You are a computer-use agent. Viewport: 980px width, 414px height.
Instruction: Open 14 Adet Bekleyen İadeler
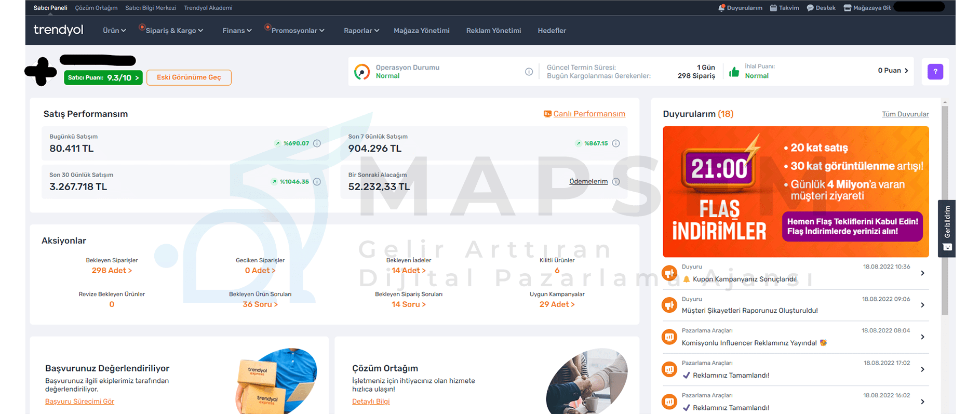(x=409, y=271)
